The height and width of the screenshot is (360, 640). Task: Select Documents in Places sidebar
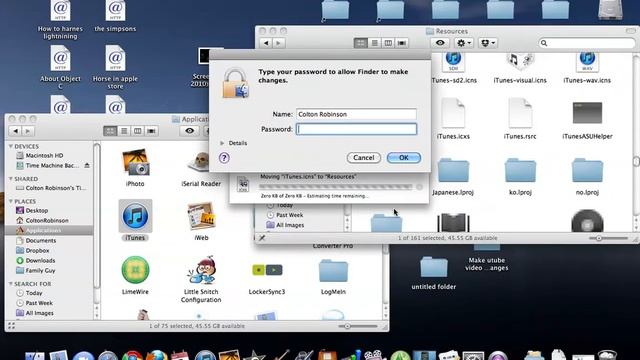41,241
